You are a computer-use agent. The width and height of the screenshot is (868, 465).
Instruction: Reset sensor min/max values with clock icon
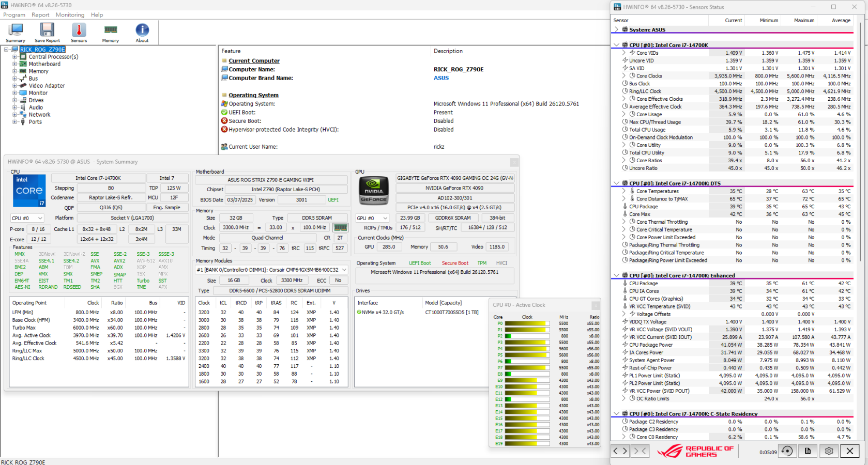point(787,451)
